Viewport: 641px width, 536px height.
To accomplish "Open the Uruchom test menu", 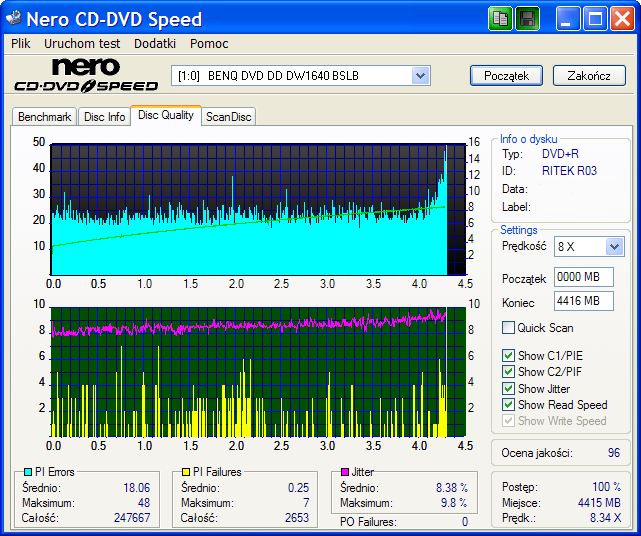I will 82,43.
